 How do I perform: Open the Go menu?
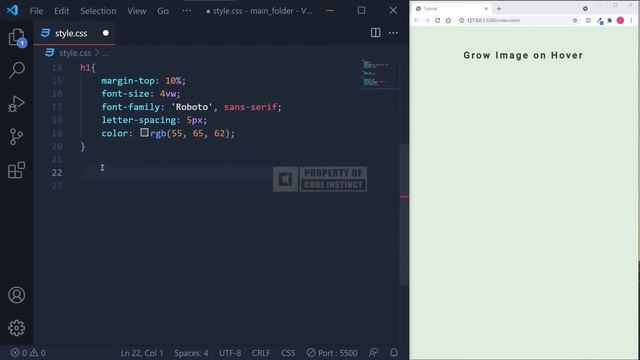tap(163, 11)
